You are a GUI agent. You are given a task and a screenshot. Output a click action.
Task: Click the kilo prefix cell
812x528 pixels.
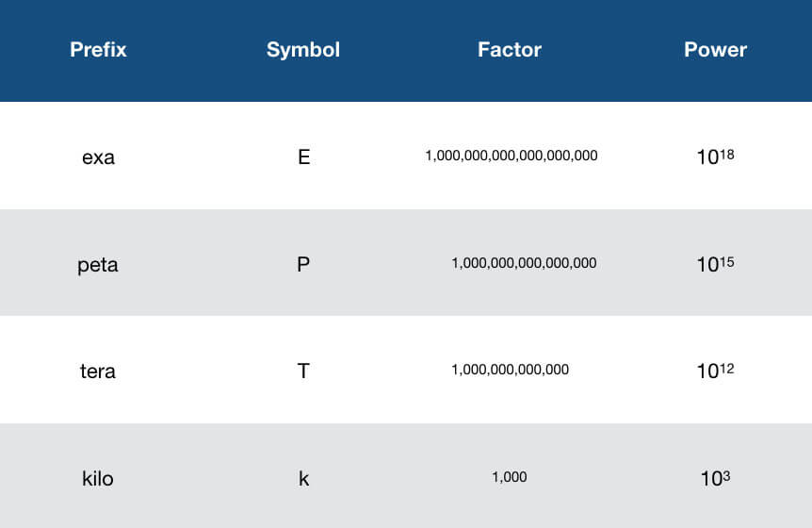click(98, 479)
